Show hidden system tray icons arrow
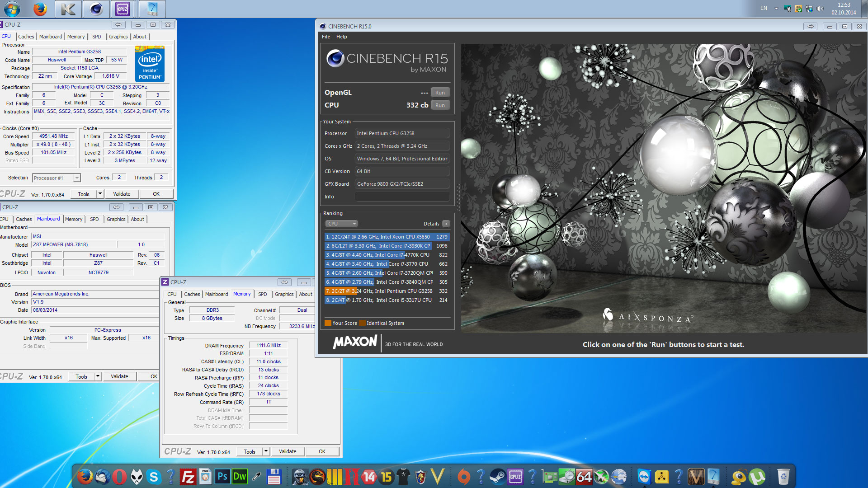868x488 pixels. [776, 8]
